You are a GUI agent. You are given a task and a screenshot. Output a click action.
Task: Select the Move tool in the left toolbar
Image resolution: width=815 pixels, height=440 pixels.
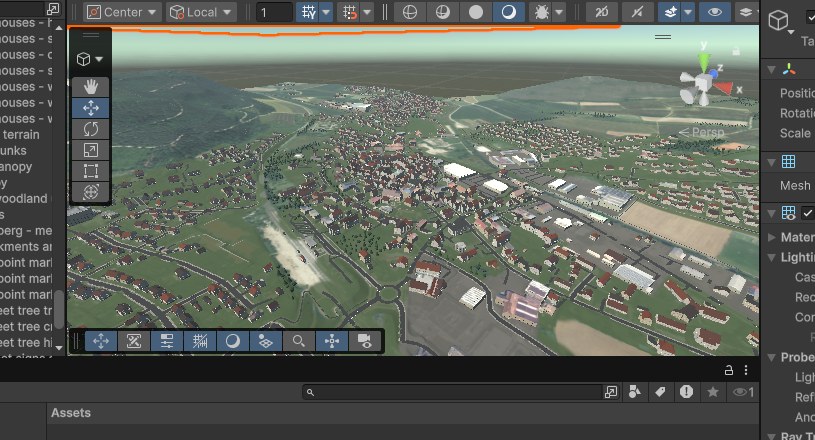pos(90,108)
